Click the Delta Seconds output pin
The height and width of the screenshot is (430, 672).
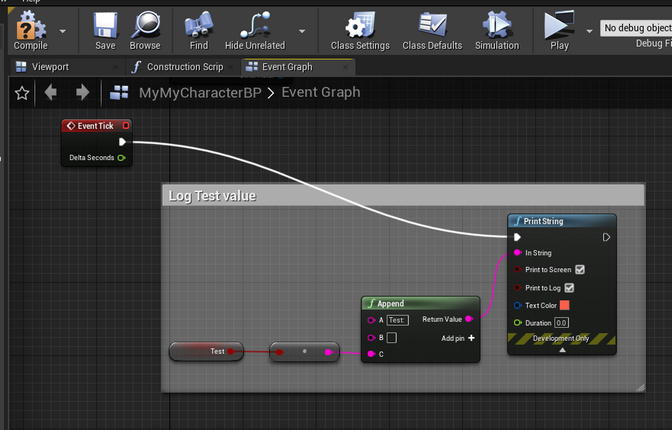click(121, 158)
